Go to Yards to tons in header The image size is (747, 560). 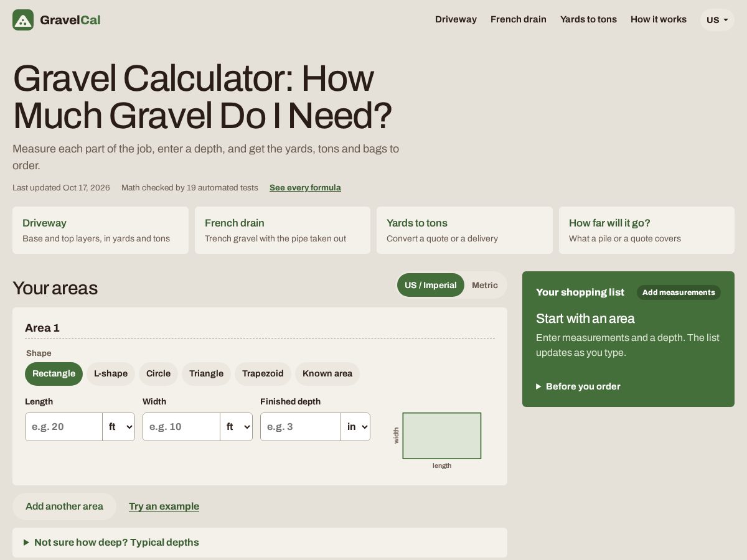(588, 19)
